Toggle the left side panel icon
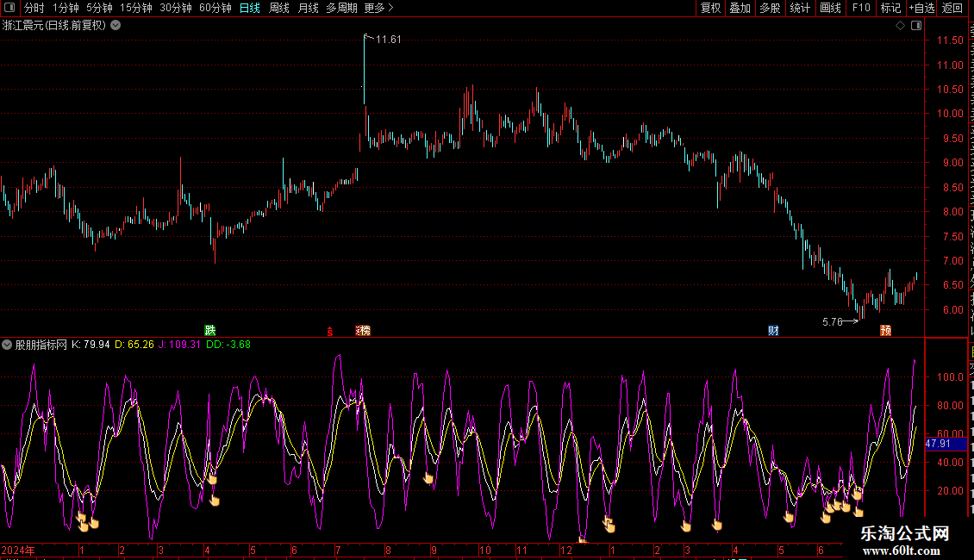The width and height of the screenshot is (974, 560). [9, 8]
